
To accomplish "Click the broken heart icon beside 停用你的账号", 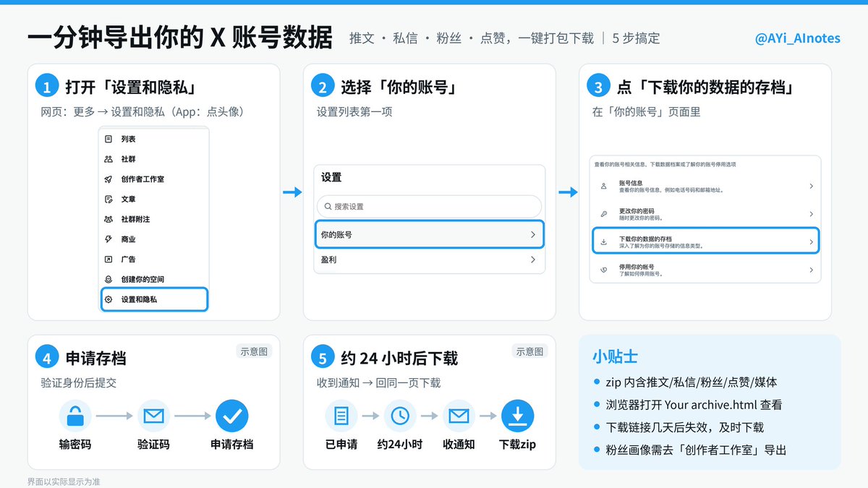I will [x=604, y=270].
